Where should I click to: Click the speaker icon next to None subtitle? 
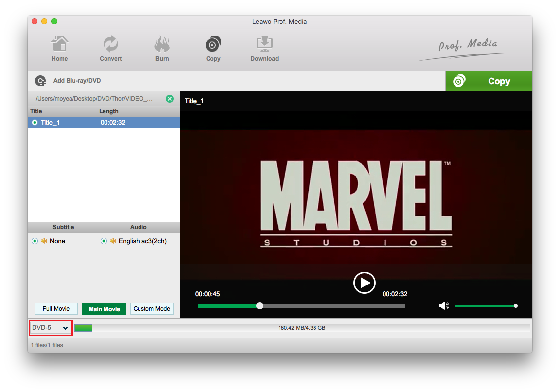tap(44, 241)
